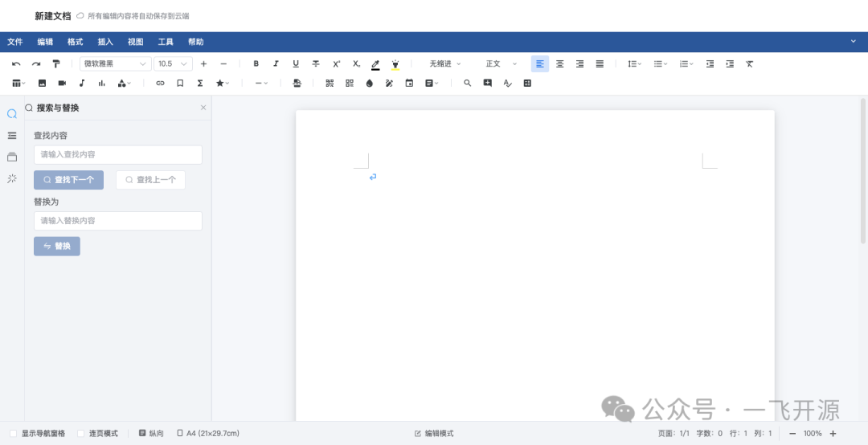Image resolution: width=868 pixels, height=445 pixels.
Task: Increase font size with plus icon
Action: (203, 64)
